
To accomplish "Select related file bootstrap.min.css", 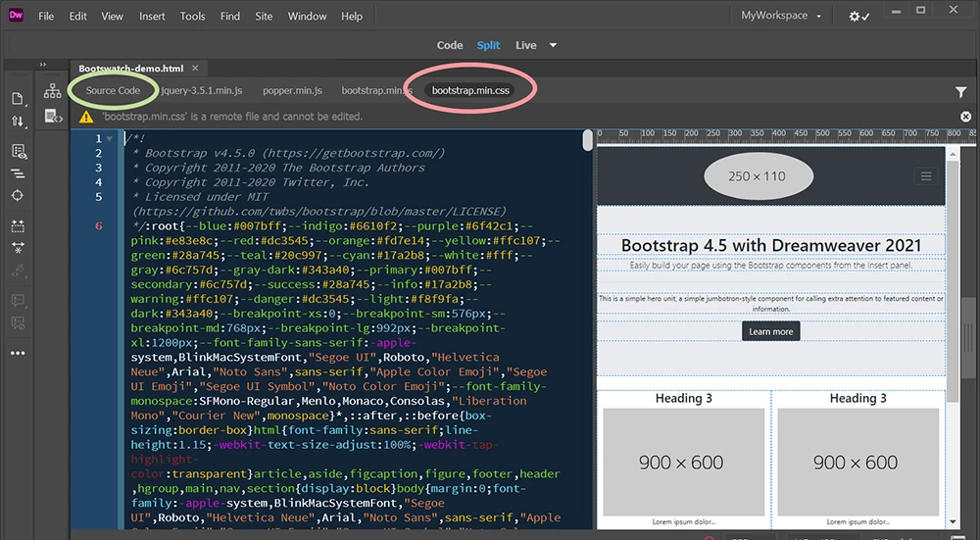I will (470, 90).
